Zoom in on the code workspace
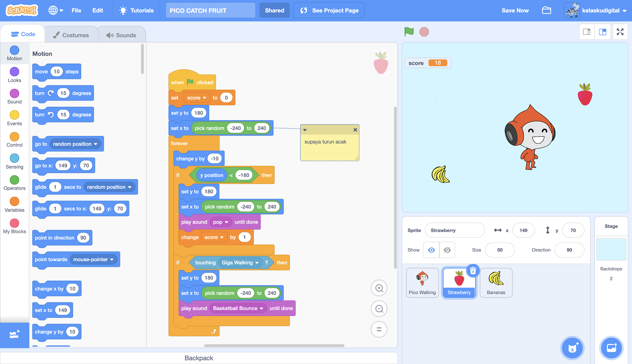Image resolution: width=632 pixels, height=364 pixels. [379, 288]
